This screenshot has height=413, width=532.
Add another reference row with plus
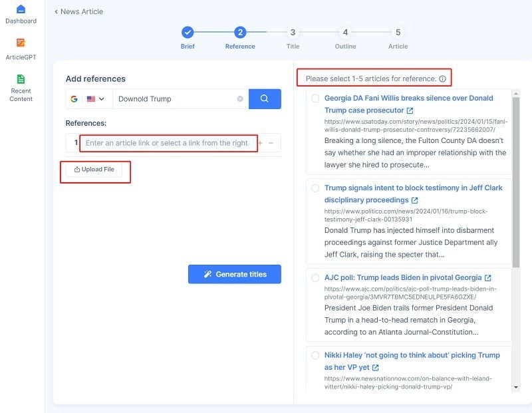click(x=261, y=143)
